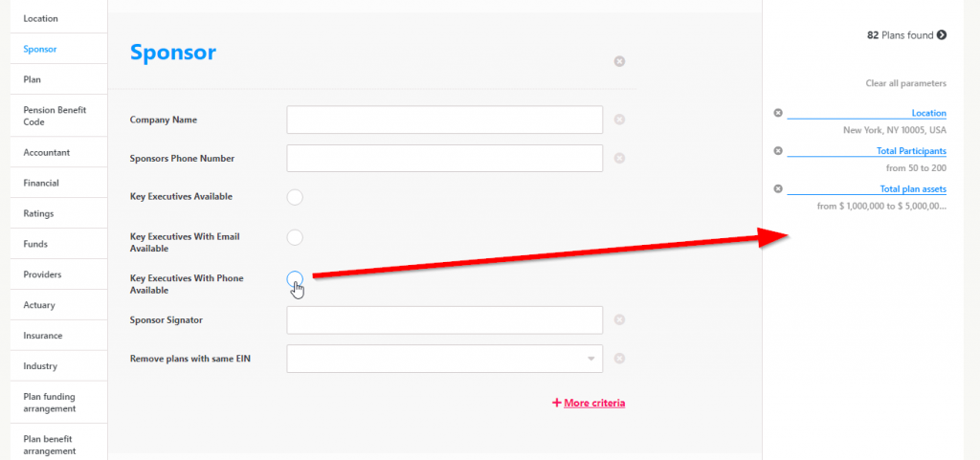Viewport: 980px width, 460px height.
Task: Close the Sponsor section header icon
Action: coord(619,61)
